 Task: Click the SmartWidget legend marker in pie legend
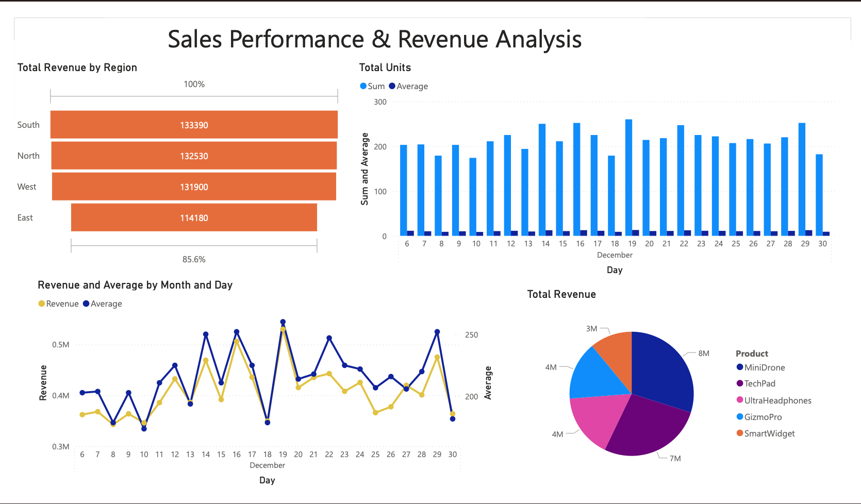point(740,433)
